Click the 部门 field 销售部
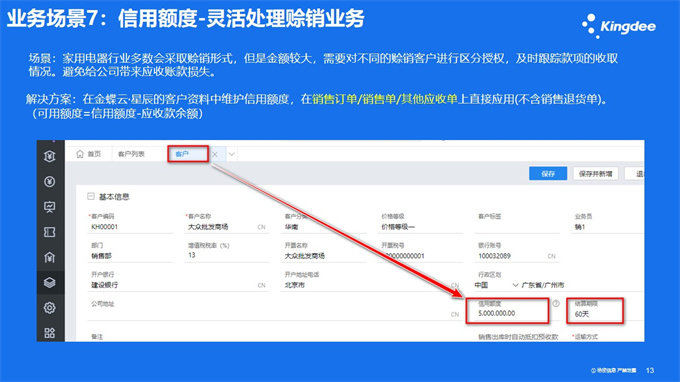 [x=130, y=256]
